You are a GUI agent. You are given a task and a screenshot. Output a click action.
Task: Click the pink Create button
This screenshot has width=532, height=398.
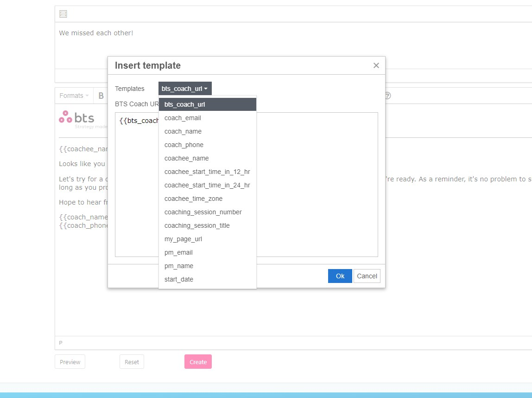click(x=198, y=362)
